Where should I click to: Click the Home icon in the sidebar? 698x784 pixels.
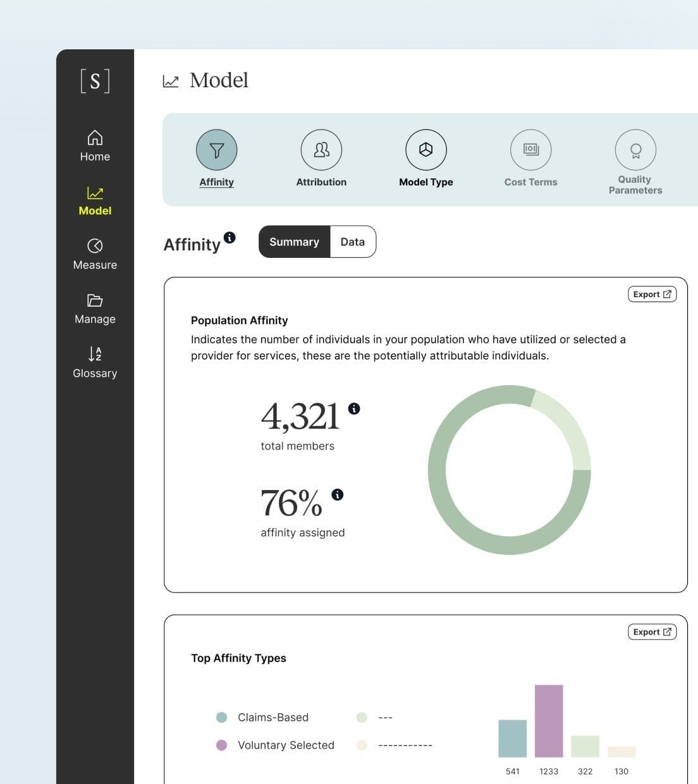(x=95, y=138)
